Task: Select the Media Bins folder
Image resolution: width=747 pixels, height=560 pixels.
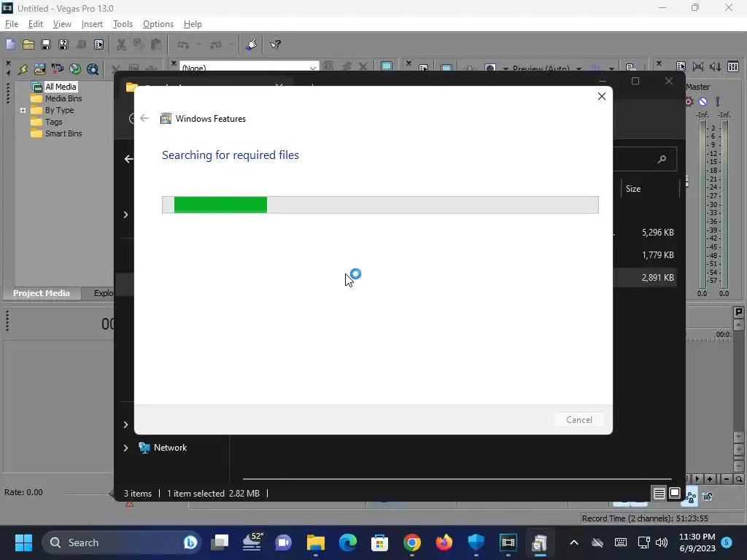Action: click(63, 98)
